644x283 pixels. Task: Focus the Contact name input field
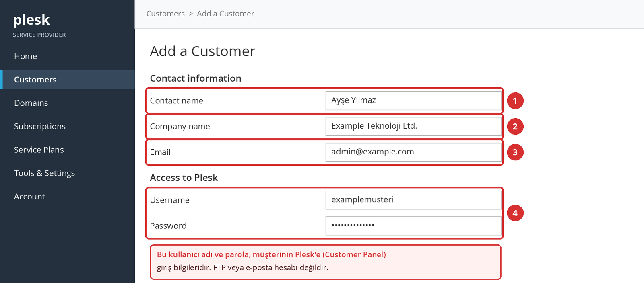point(413,100)
